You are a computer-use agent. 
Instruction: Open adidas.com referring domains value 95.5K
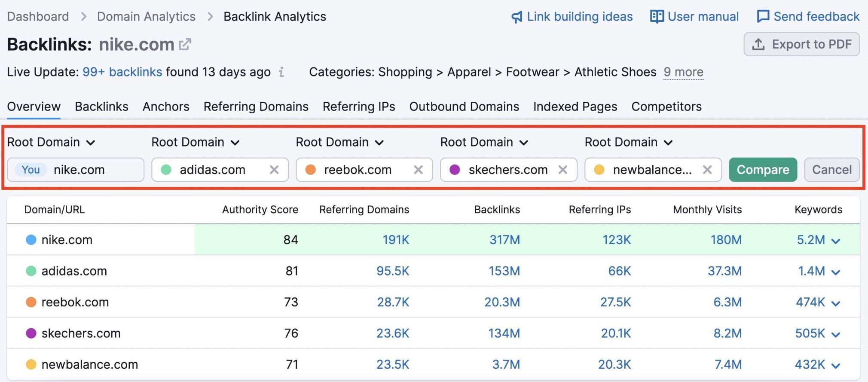[393, 271]
